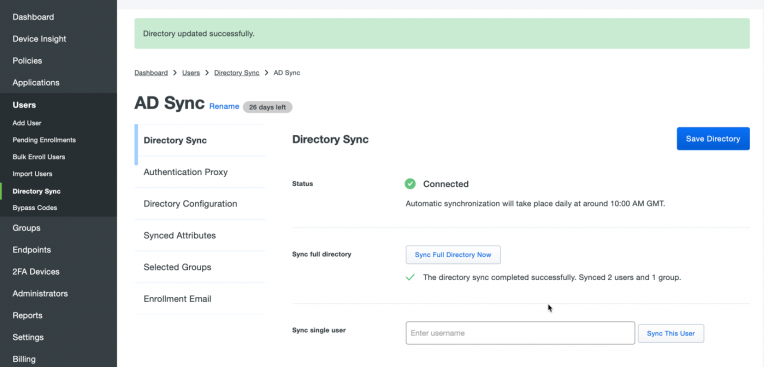Open Bulk Enroll Users submenu item
The height and width of the screenshot is (367, 768).
(39, 157)
